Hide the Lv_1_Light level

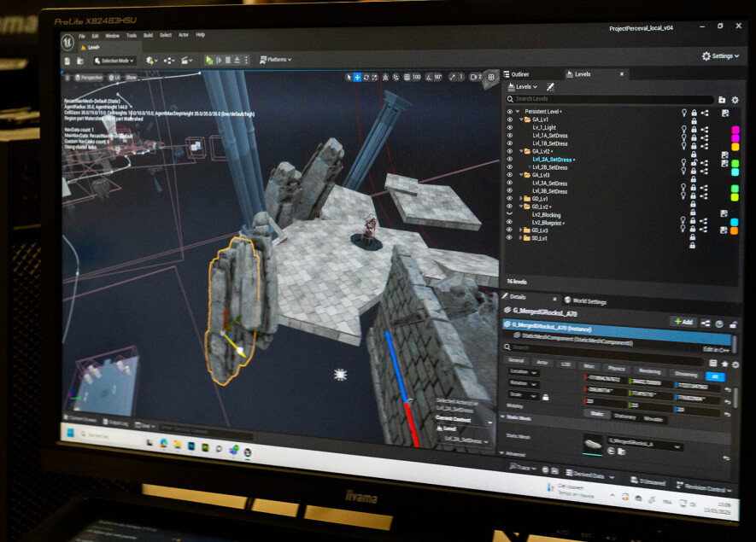point(510,127)
